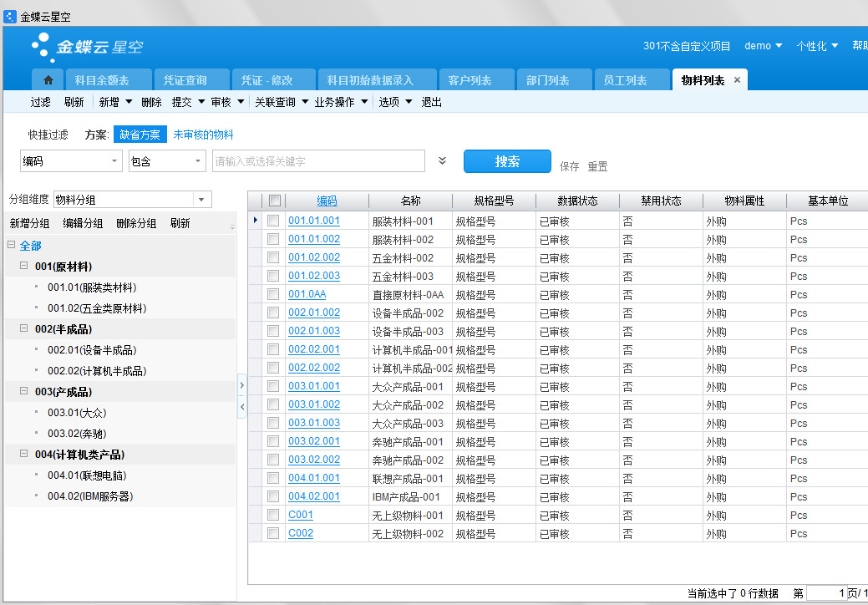Collapse the left group panel arrow
The image size is (868, 605).
(x=242, y=406)
